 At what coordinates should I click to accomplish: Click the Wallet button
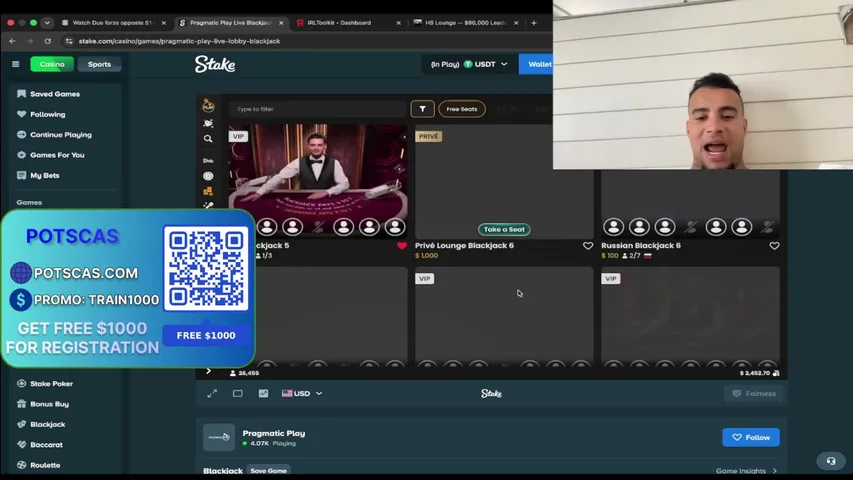tap(536, 64)
